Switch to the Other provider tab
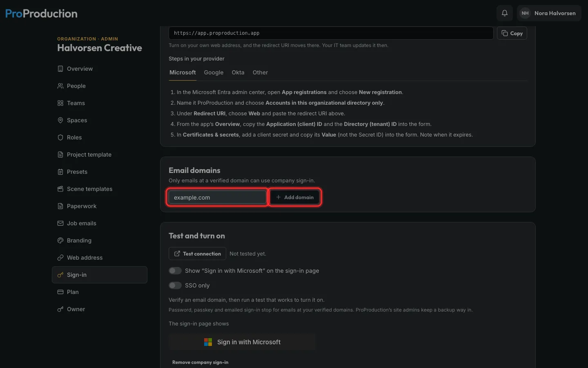Viewport: 588px width, 368px height. click(x=260, y=72)
